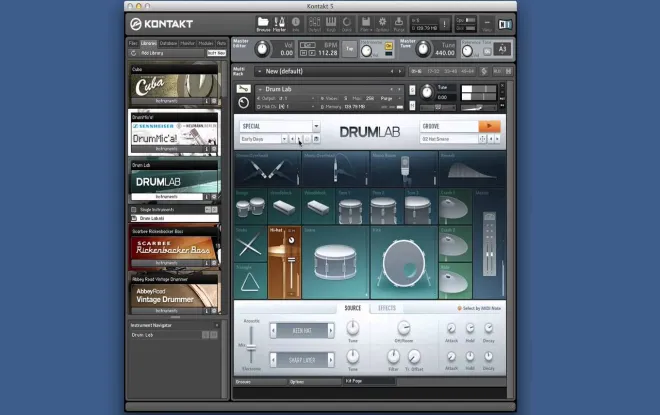
Task: Select the Snare drum pad
Action: click(x=336, y=262)
